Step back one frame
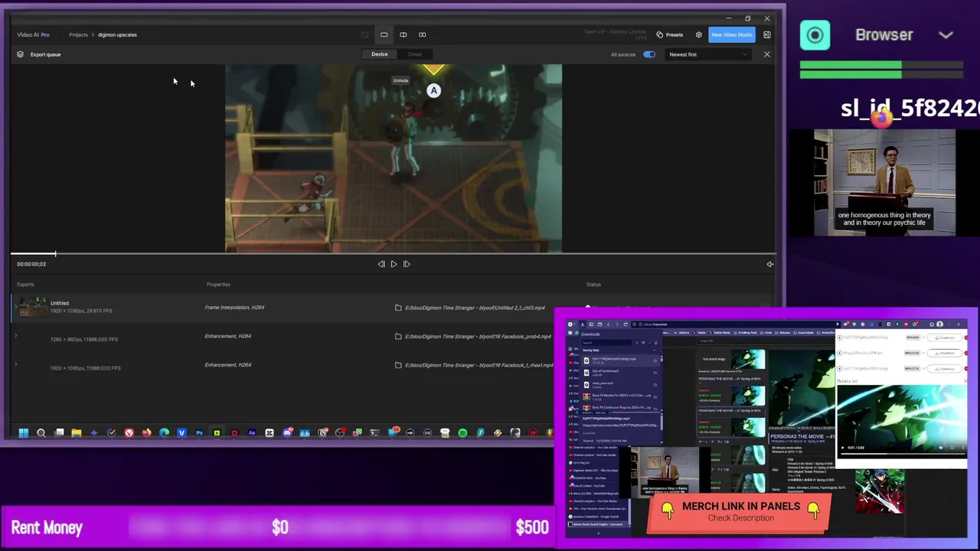Viewport: 980px width, 551px height. [381, 264]
